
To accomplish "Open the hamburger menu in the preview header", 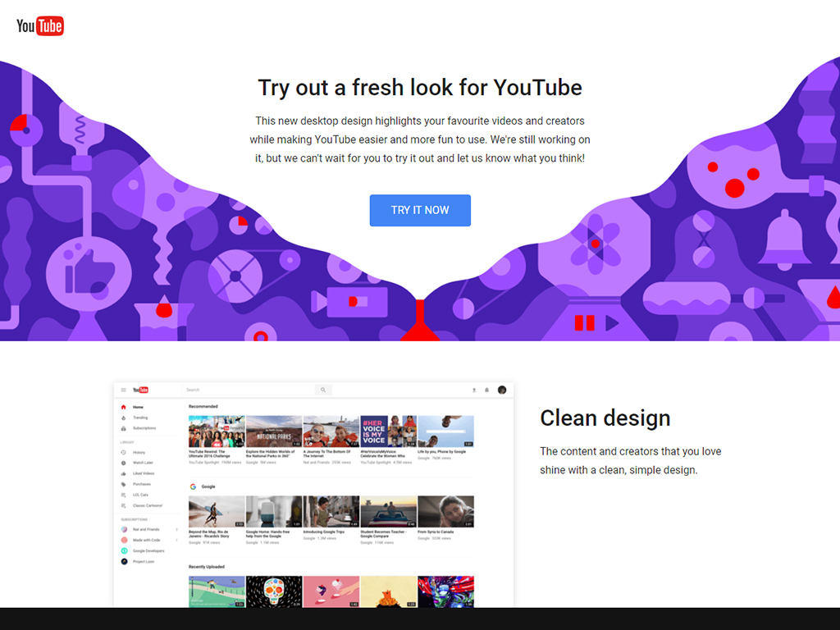I will pyautogui.click(x=124, y=390).
